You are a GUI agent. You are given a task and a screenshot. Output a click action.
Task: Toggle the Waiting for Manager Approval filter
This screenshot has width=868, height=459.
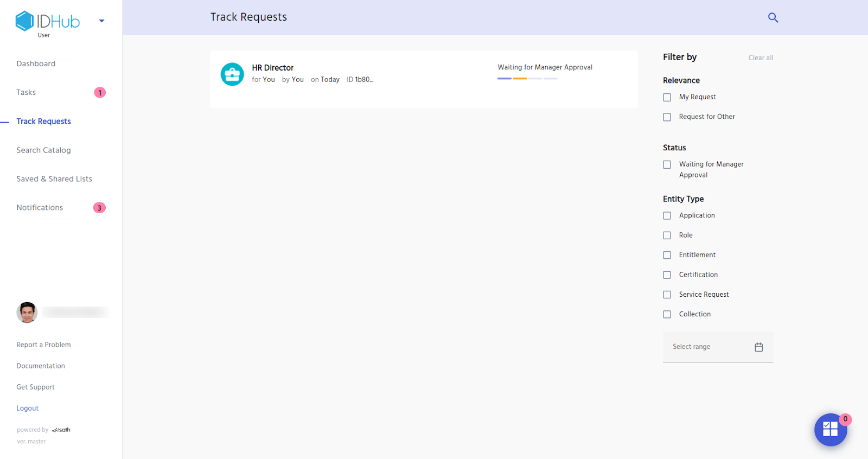click(x=667, y=164)
